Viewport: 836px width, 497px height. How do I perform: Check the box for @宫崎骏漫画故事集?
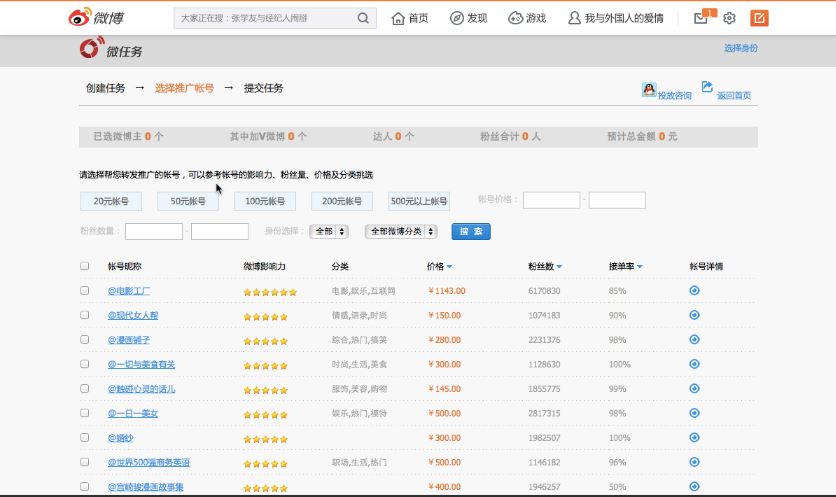(x=84, y=486)
